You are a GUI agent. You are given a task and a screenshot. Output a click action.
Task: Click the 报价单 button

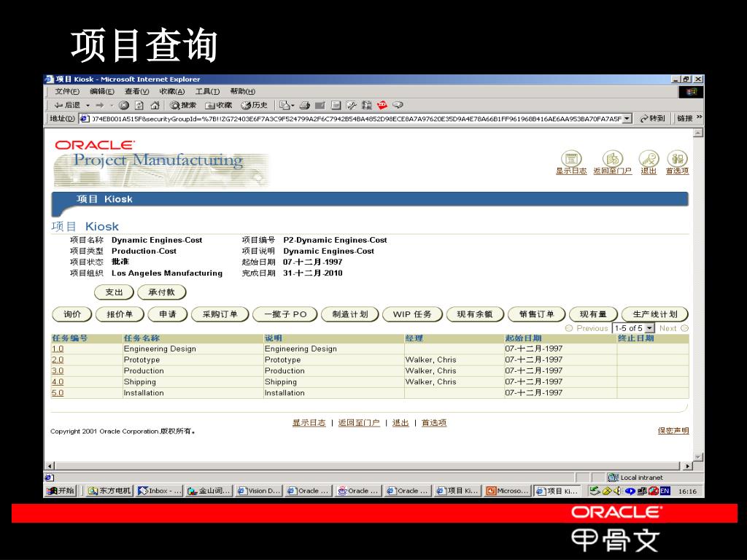coord(120,314)
